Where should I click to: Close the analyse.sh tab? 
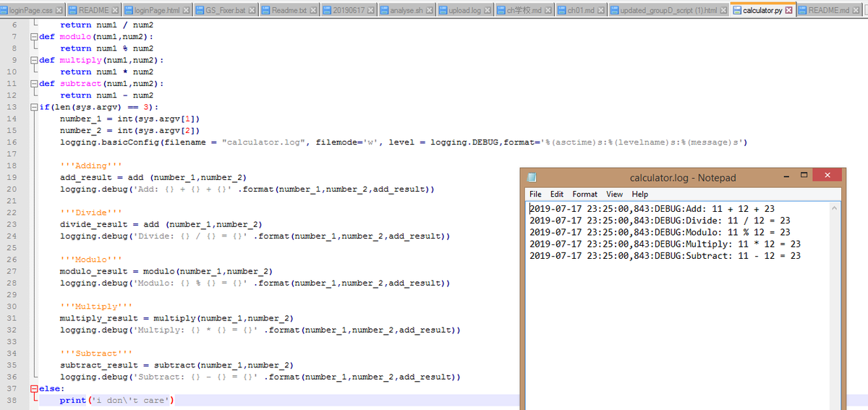[x=429, y=11]
